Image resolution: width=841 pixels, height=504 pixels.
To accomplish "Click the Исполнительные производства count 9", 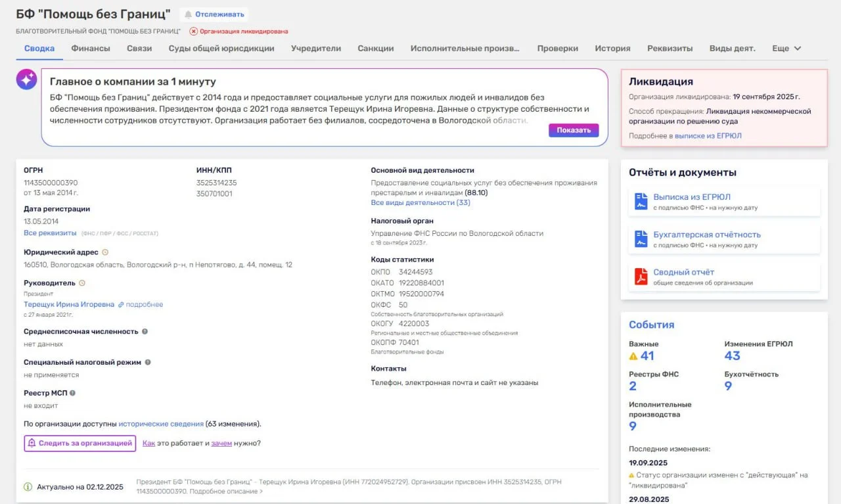I will point(633,426).
